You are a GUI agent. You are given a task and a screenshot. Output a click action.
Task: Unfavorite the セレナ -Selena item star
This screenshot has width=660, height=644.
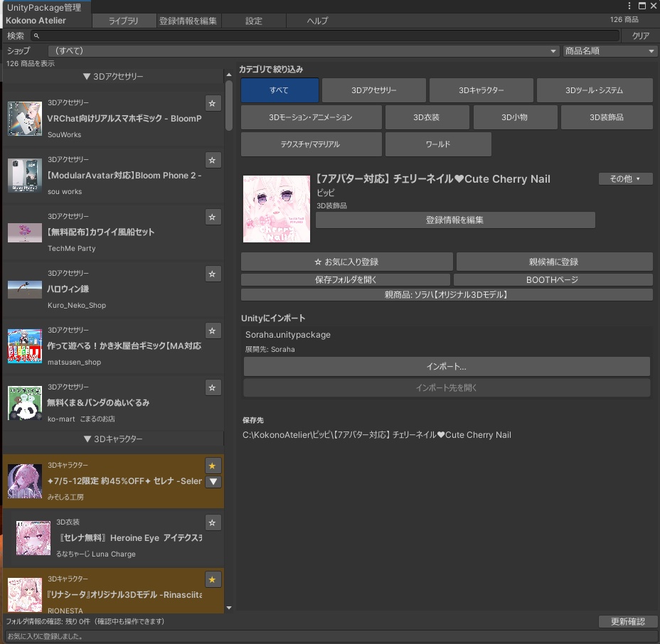[x=213, y=466]
